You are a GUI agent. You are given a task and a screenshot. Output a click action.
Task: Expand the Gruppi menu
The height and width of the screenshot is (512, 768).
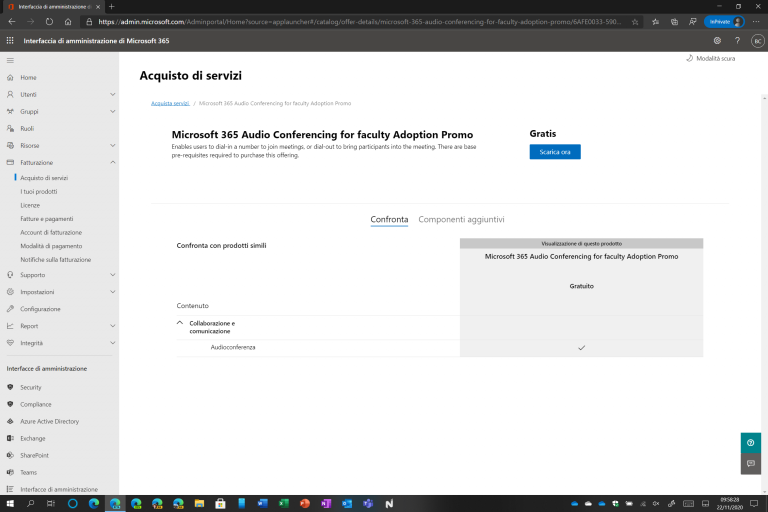click(x=113, y=112)
